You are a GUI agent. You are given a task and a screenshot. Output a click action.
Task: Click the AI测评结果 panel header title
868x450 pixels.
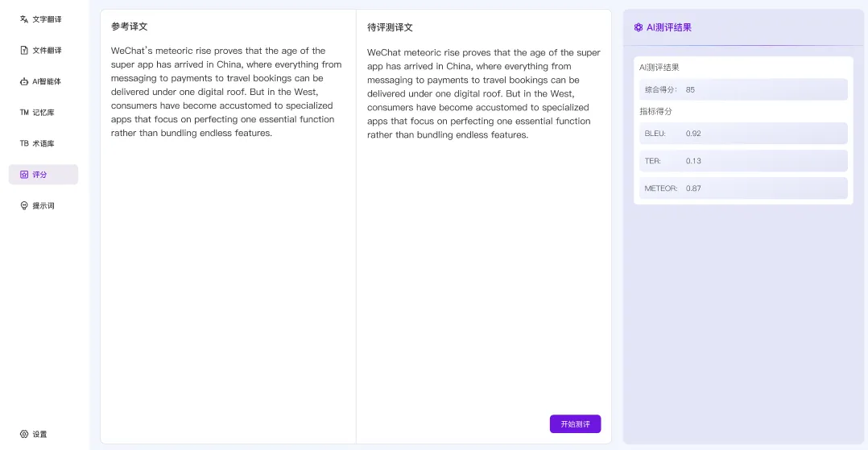668,27
